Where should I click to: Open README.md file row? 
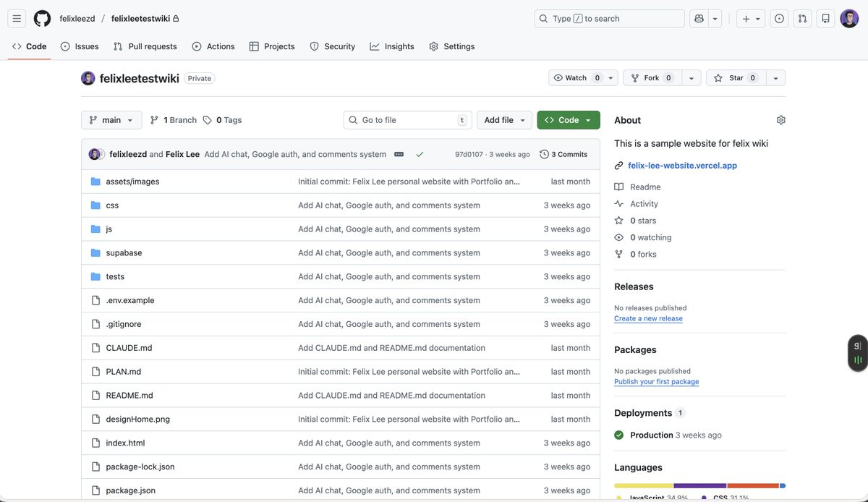pyautogui.click(x=341, y=396)
